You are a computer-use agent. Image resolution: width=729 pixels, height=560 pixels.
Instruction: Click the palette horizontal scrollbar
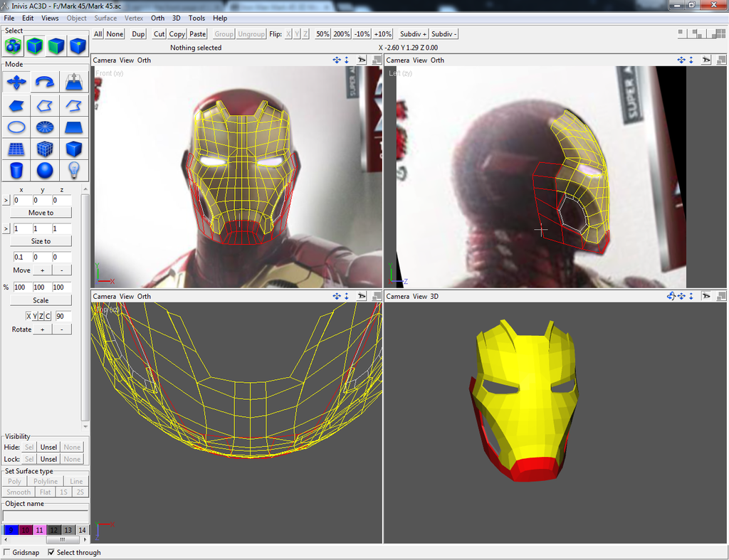(46, 539)
